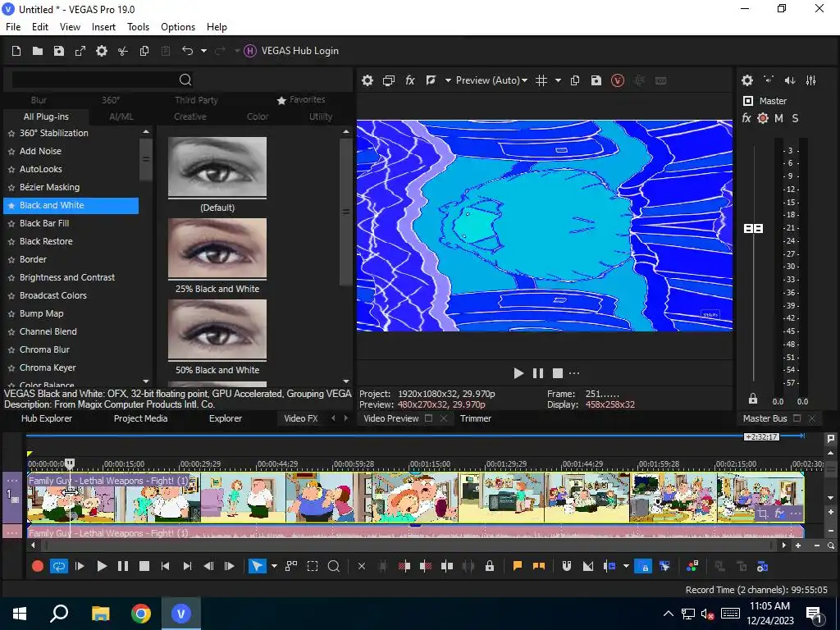
Task: Open the Preview (Auto) quality dropdown
Action: click(x=491, y=80)
